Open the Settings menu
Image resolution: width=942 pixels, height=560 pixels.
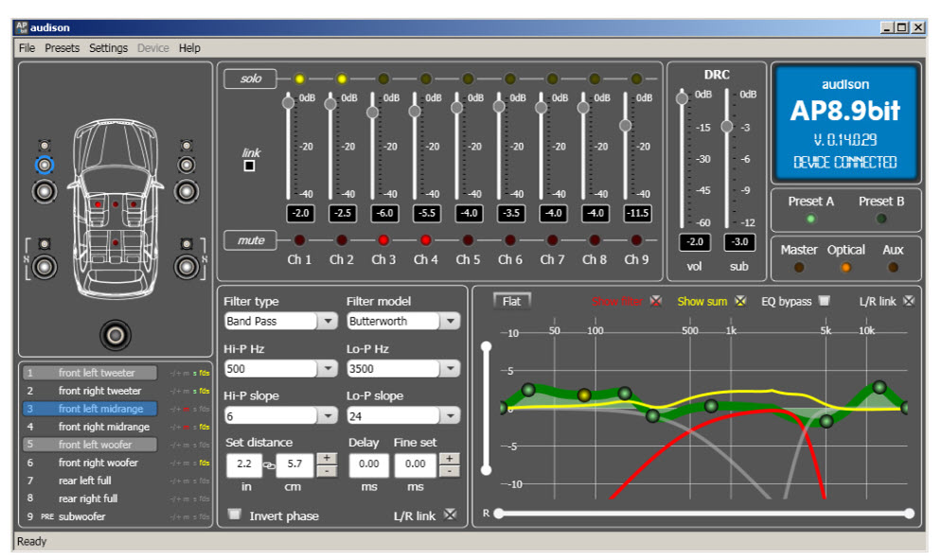pyautogui.click(x=108, y=48)
